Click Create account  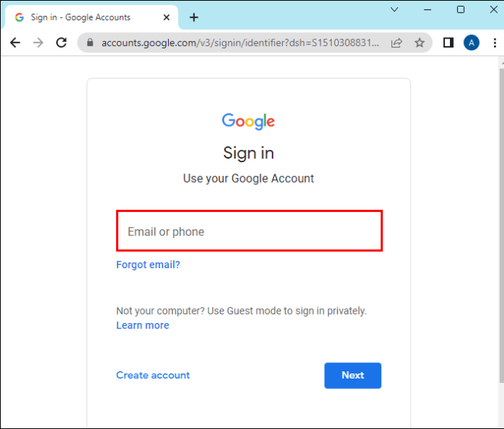point(153,375)
